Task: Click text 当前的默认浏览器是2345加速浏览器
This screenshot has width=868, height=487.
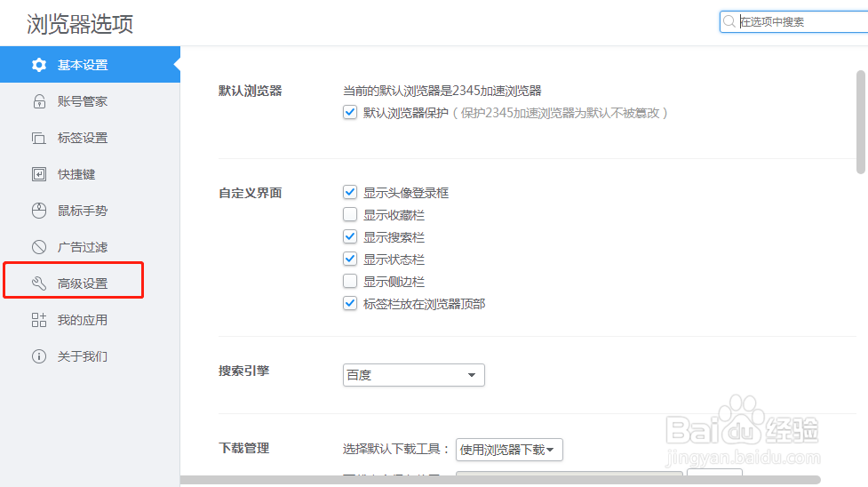Action: pos(442,91)
